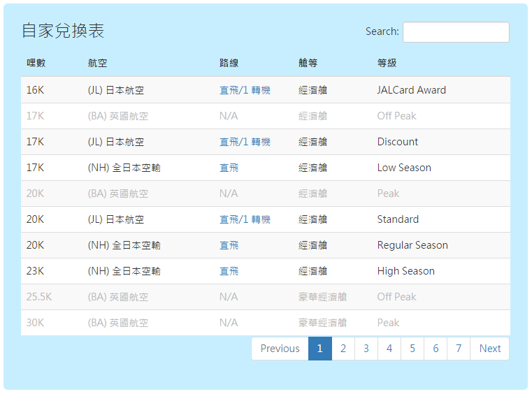Sort by the 等級 column header
Viewport: 532px width, 394px height.
pos(387,63)
